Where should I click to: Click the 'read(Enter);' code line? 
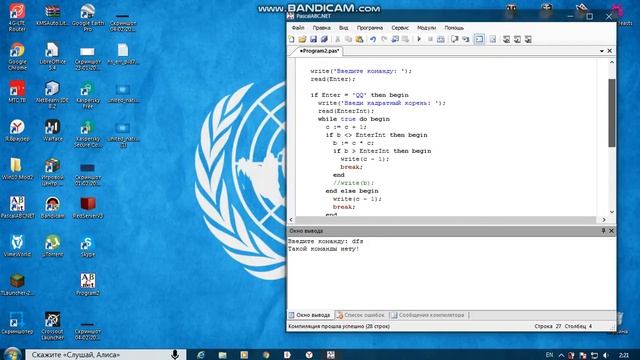pyautogui.click(x=333, y=79)
